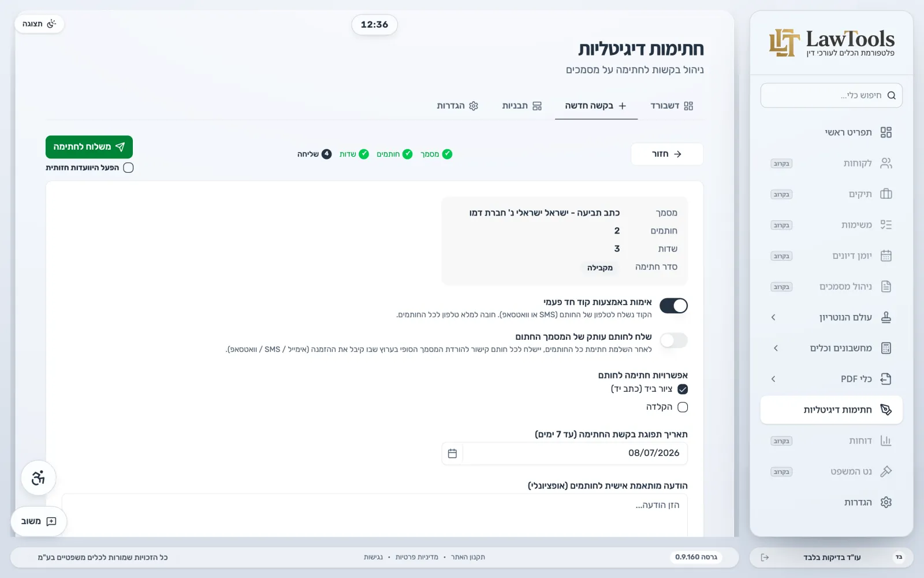This screenshot has width=924, height=578.
Task: Click the משלוח לחתימה green button
Action: click(x=89, y=147)
